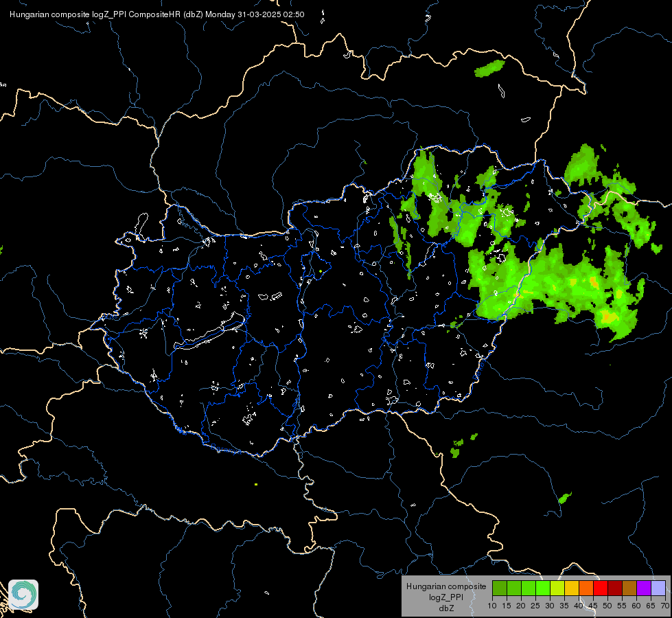The height and width of the screenshot is (618, 672).
Task: Click the '70' legend scale value
Action: coord(665,606)
